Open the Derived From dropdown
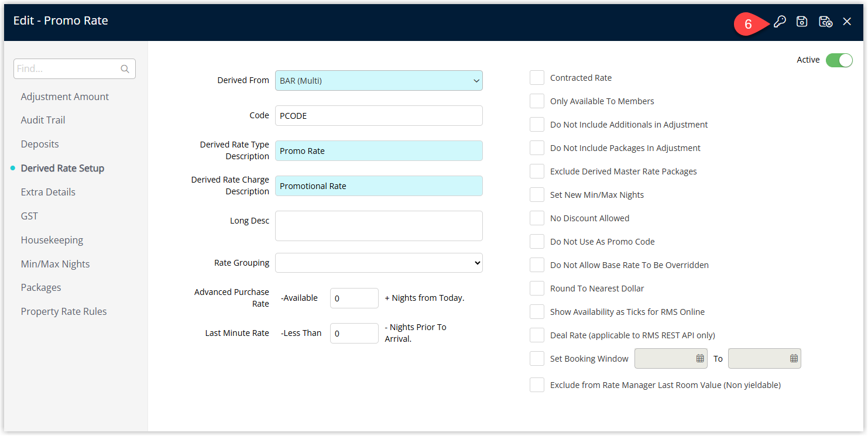 pyautogui.click(x=379, y=81)
